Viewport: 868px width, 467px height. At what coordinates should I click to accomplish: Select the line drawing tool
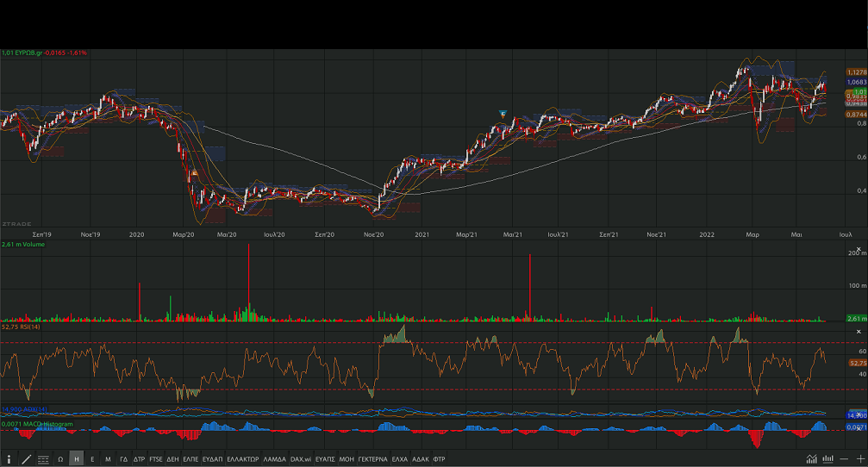click(x=26, y=459)
